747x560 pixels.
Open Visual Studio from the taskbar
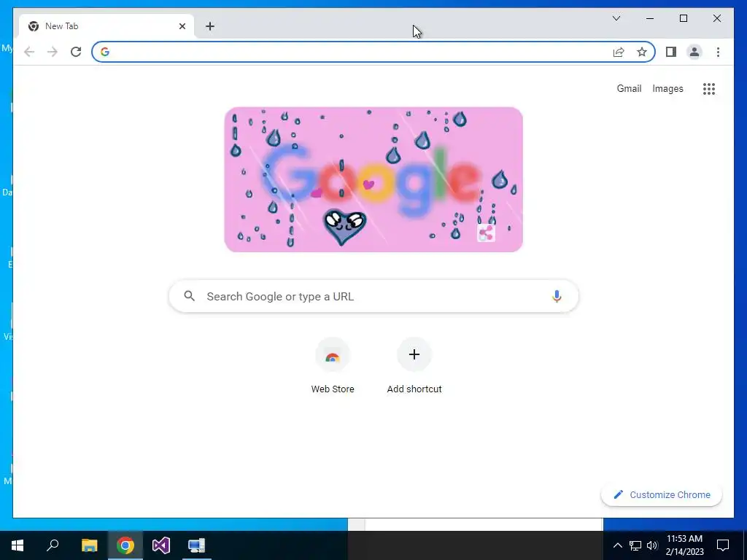[161, 545]
